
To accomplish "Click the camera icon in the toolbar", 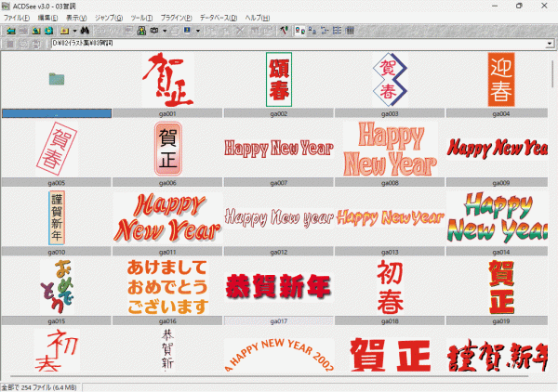I will (x=154, y=31).
